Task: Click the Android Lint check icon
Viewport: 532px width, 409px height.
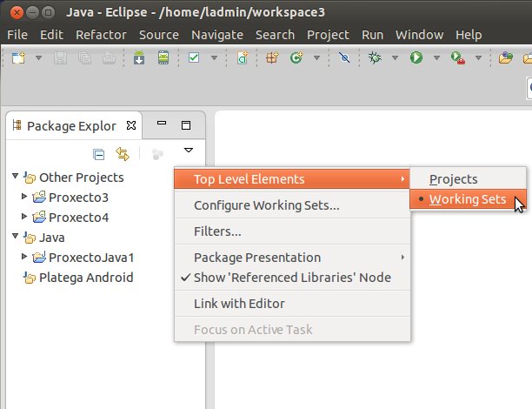Action: point(194,57)
